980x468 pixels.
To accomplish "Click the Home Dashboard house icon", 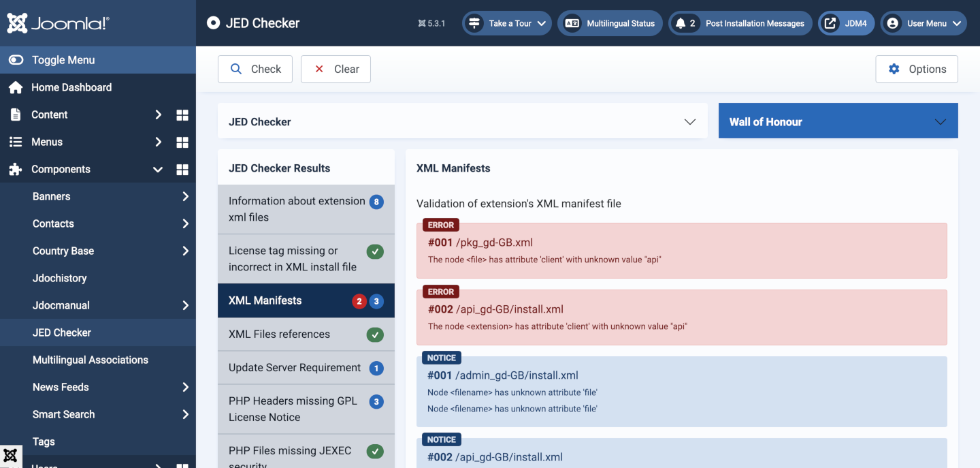I will [15, 87].
